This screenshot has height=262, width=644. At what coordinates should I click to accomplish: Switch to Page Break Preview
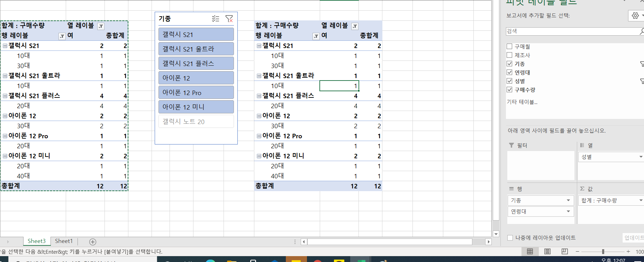[565, 252]
